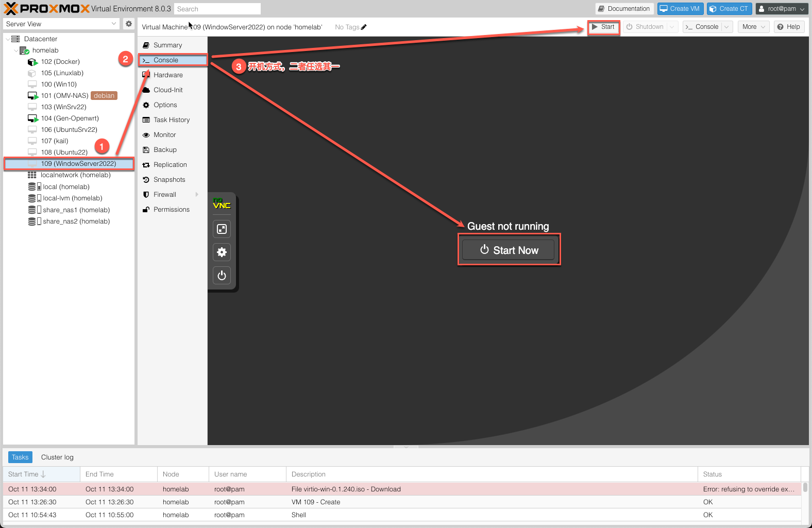The width and height of the screenshot is (812, 528).
Task: Open the noVNC control bar logo
Action: click(x=222, y=203)
